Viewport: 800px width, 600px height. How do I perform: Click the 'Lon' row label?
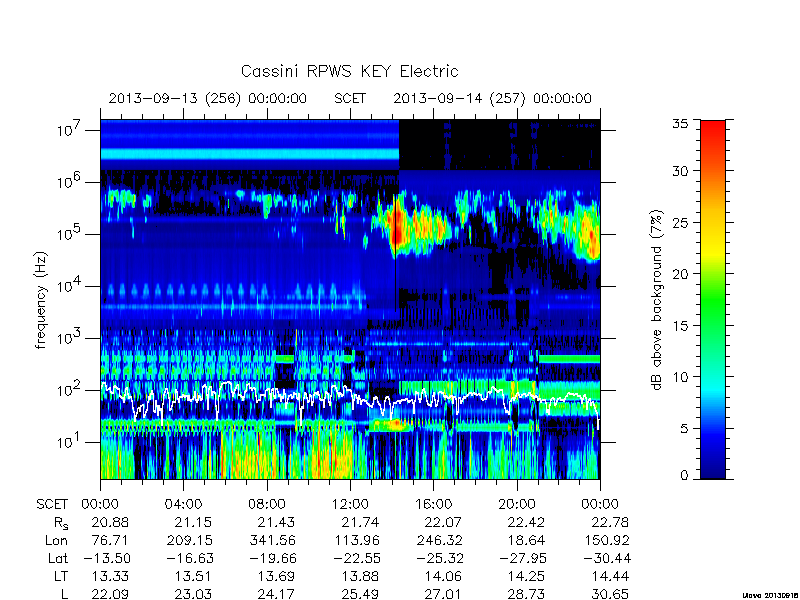56,540
